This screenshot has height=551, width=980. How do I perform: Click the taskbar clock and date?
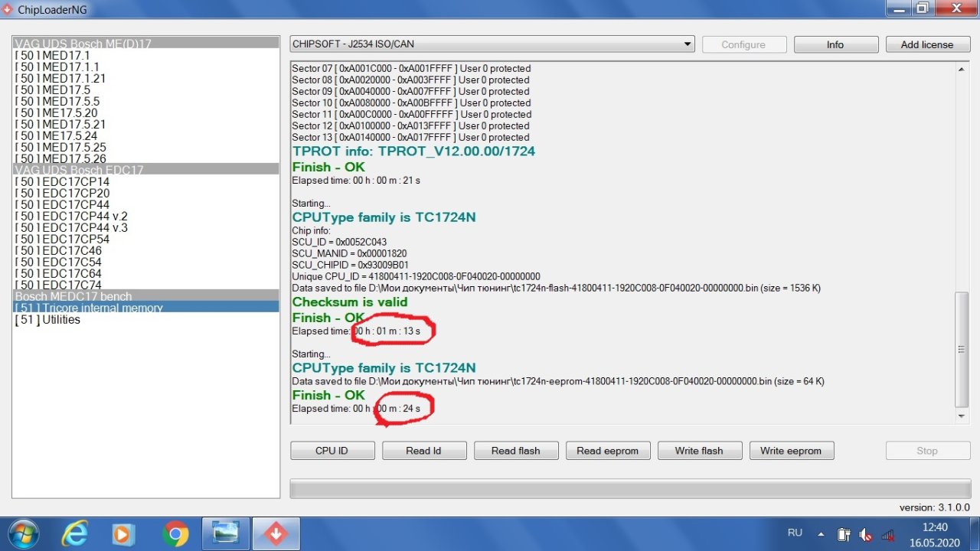935,533
